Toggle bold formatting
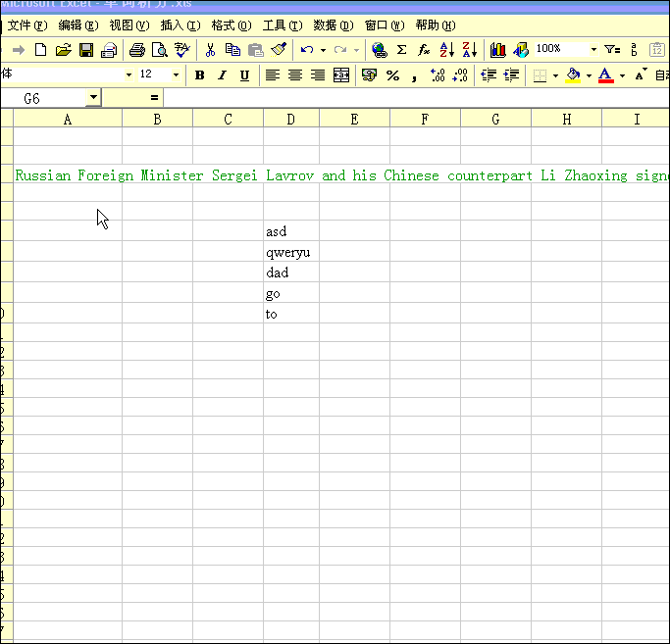This screenshot has width=670, height=644. [200, 75]
